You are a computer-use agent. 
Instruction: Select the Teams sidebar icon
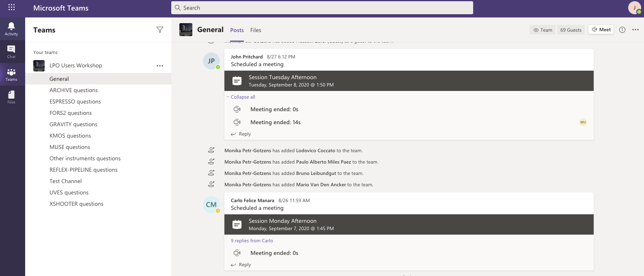(x=11, y=74)
